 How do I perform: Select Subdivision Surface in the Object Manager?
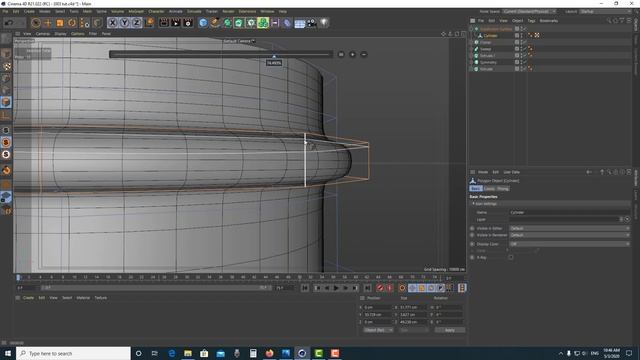[496, 29]
